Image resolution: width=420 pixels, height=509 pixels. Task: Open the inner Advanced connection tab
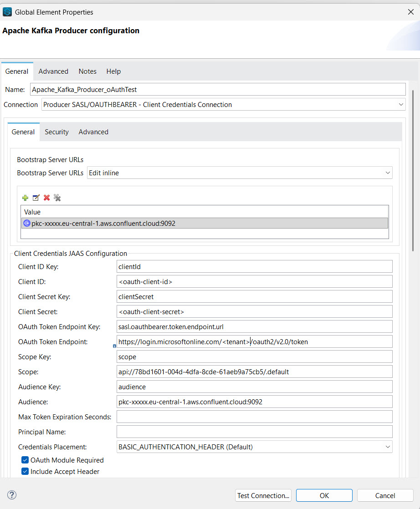click(x=93, y=132)
